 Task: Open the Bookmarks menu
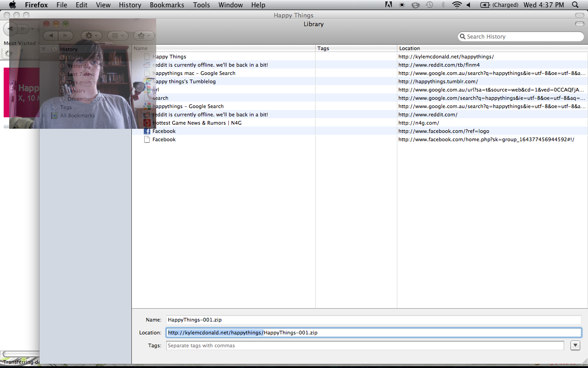tap(167, 5)
